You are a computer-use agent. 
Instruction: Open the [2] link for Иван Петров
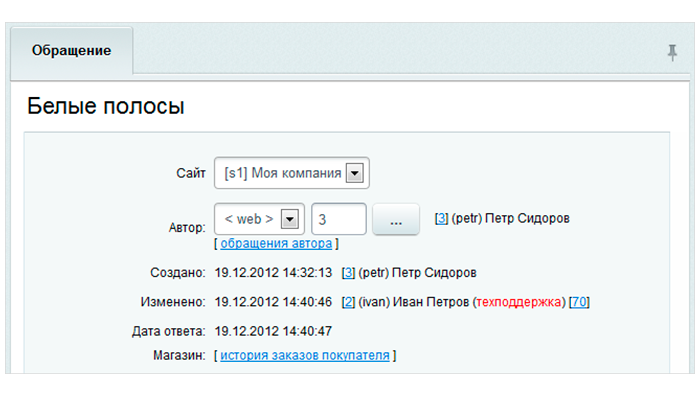[x=348, y=302]
